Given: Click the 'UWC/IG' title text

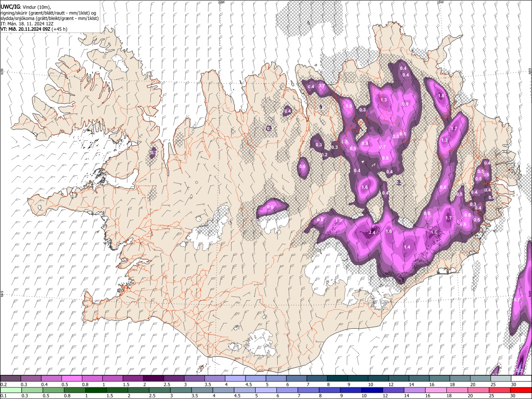Looking at the screenshot, I should 10,7.
